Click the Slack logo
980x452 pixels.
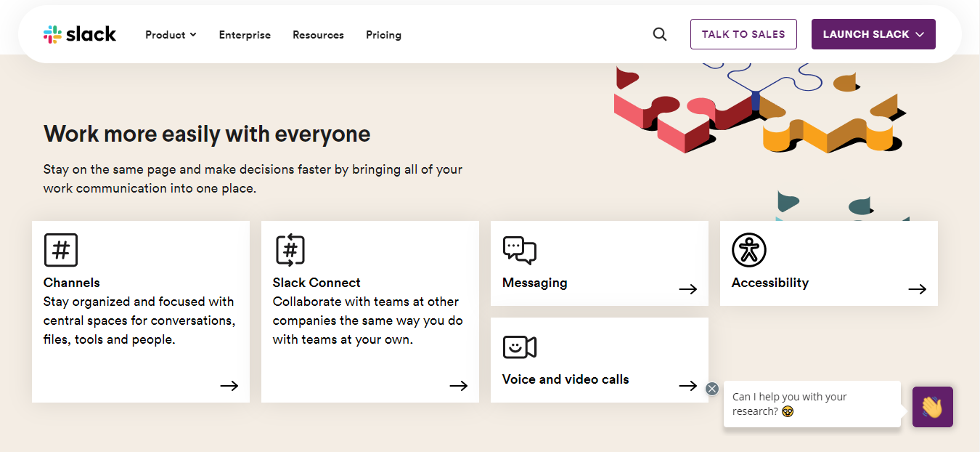[x=80, y=33]
